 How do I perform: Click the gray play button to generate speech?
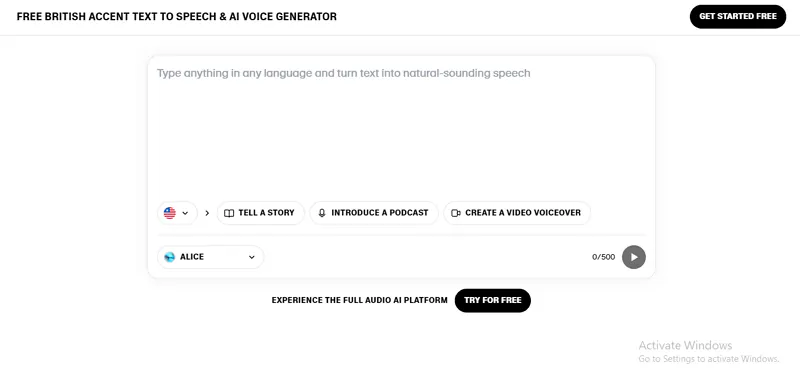634,257
